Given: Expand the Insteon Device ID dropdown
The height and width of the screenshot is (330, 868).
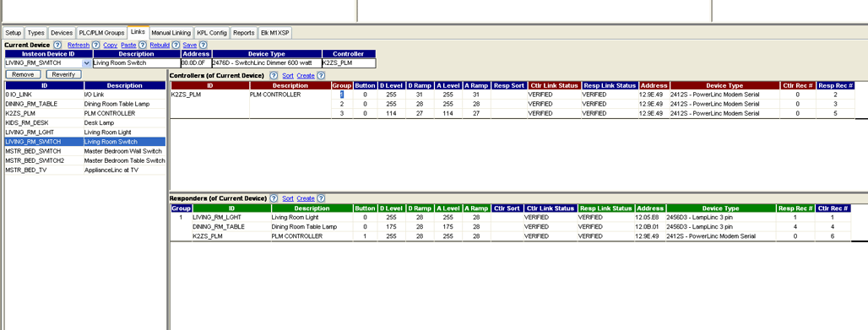Looking at the screenshot, I should pos(86,63).
